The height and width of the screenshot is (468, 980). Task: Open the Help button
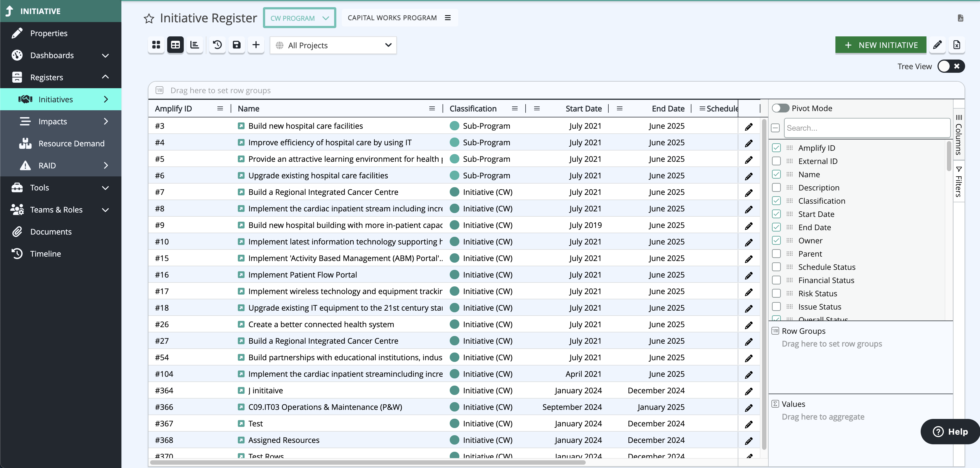(x=950, y=432)
